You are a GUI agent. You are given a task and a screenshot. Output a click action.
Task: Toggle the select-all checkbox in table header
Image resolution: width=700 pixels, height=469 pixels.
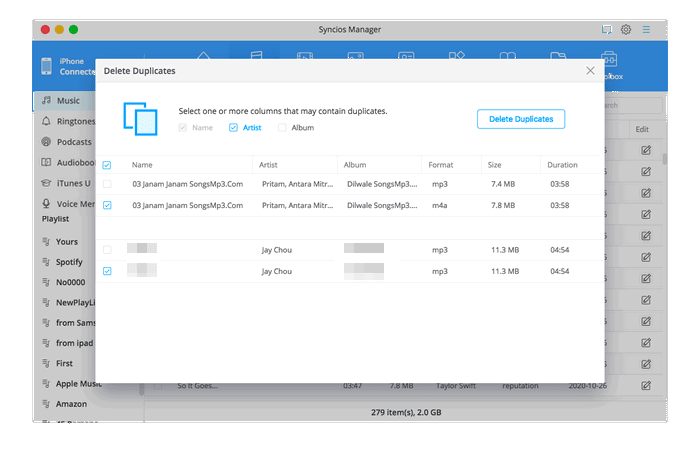[x=107, y=165]
